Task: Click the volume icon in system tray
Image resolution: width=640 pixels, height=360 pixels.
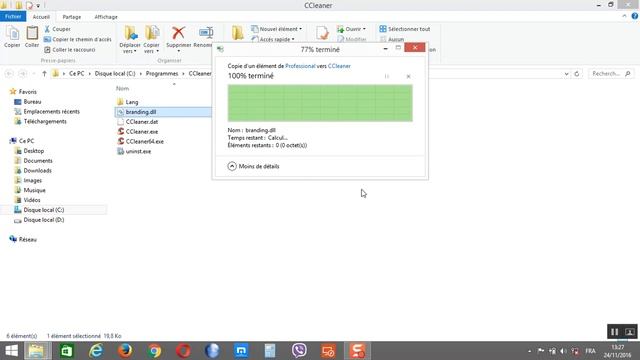Action: 563,351
